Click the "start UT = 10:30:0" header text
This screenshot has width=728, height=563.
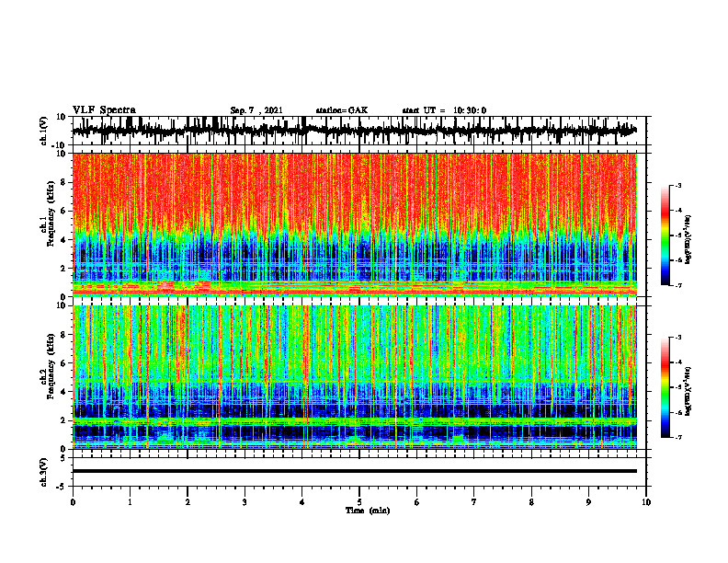[x=444, y=110]
